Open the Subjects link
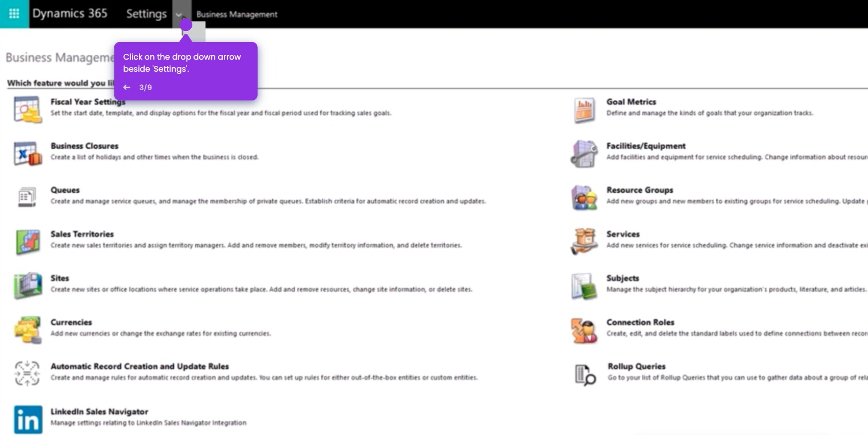Viewport: 868px width, 435px height. pos(622,278)
